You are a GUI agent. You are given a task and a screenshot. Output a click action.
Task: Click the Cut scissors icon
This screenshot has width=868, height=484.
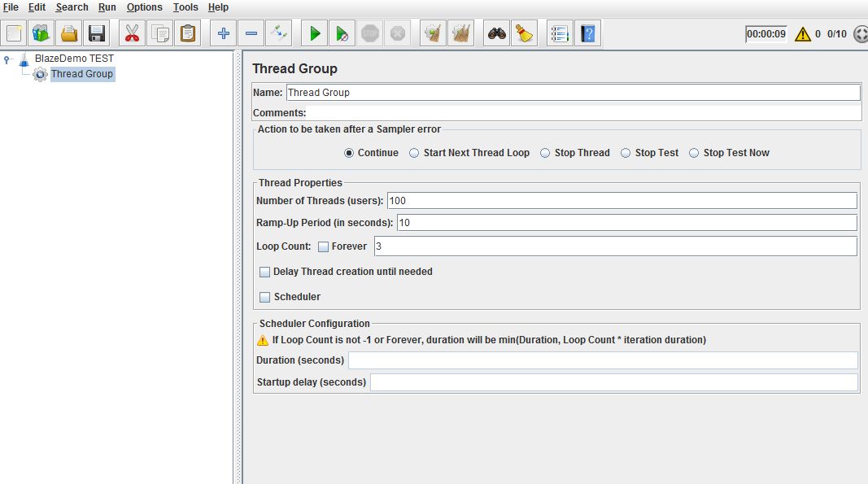coord(133,33)
